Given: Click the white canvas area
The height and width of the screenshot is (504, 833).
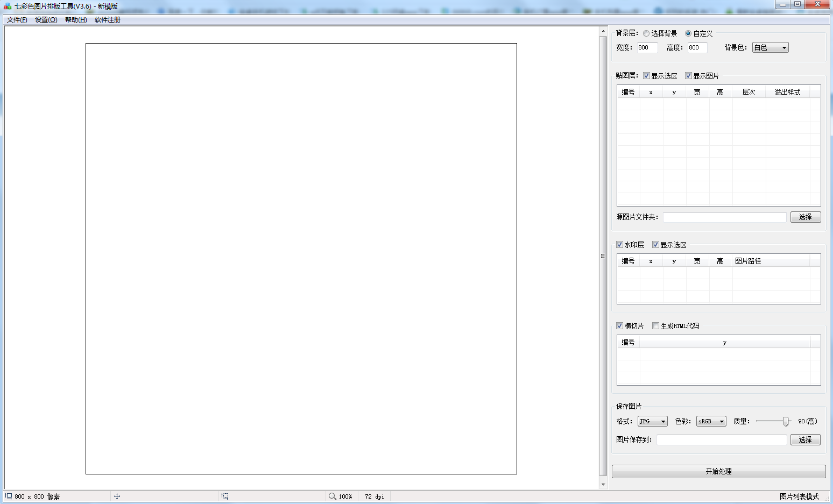Looking at the screenshot, I should (301, 259).
